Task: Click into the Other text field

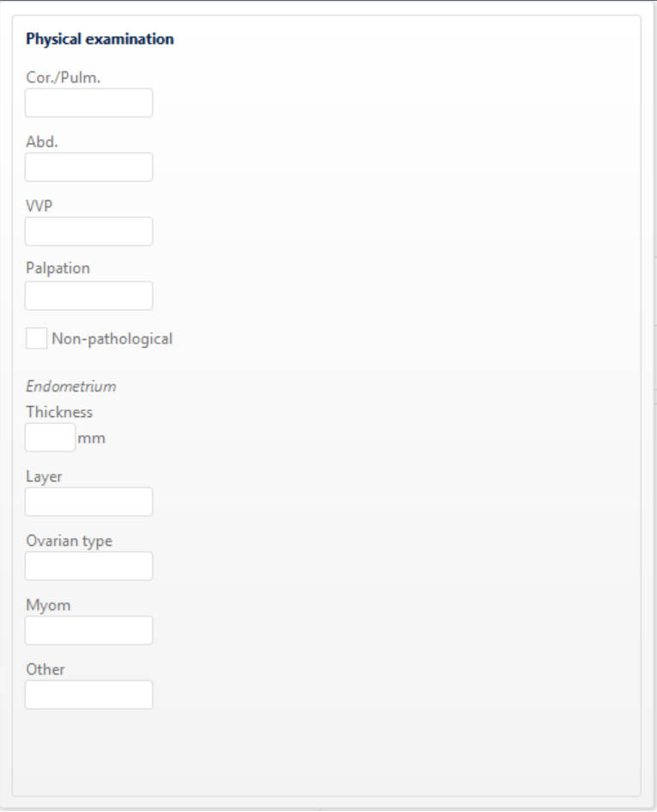Action: [89, 694]
